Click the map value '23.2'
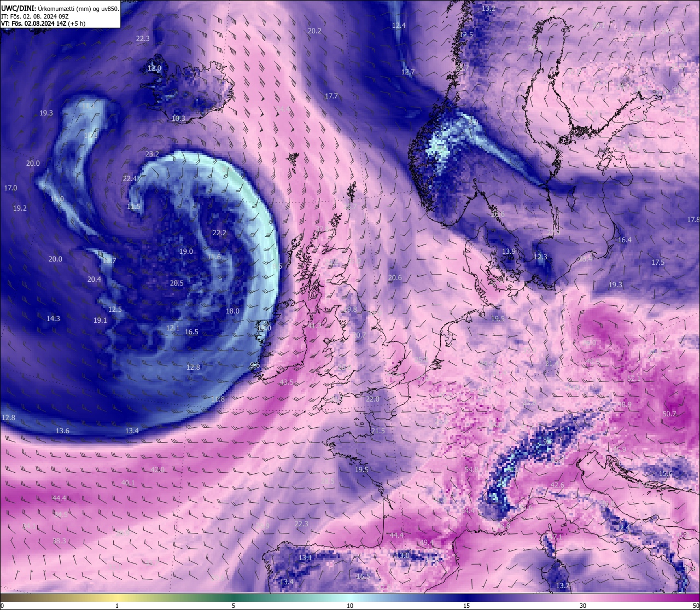The image size is (700, 610). (x=152, y=154)
